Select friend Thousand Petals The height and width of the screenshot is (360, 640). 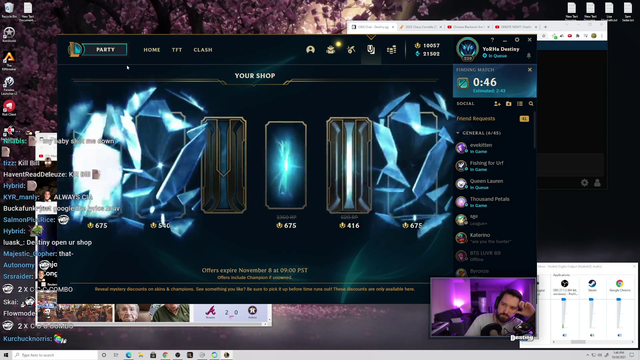pyautogui.click(x=494, y=202)
